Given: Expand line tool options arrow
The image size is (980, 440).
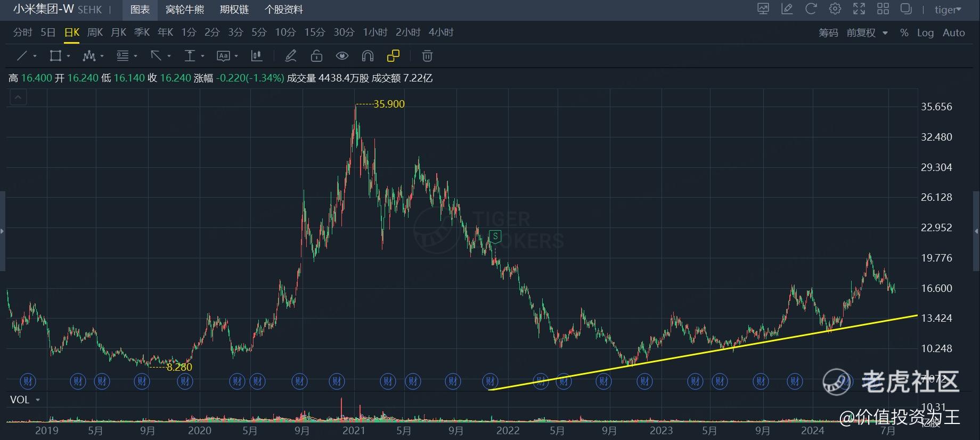Looking at the screenshot, I should (x=35, y=56).
